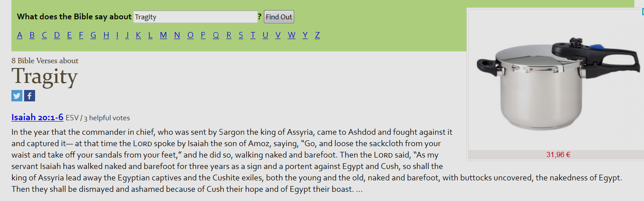Open the letter P topic list
The width and height of the screenshot is (644, 201).
coord(203,35)
